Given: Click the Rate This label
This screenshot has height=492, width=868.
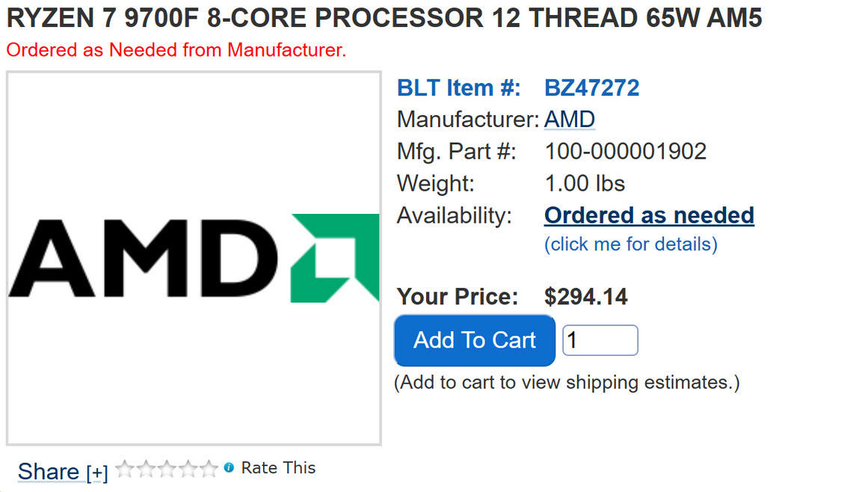Looking at the screenshot, I should [278, 468].
